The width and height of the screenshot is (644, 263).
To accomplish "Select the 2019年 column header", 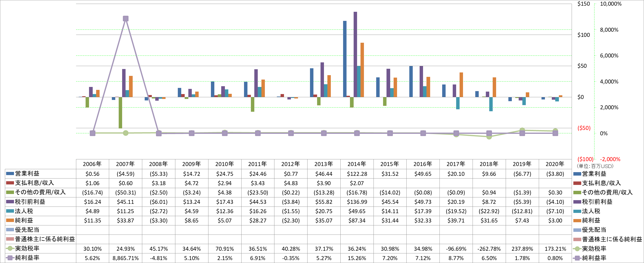I will 522,164.
